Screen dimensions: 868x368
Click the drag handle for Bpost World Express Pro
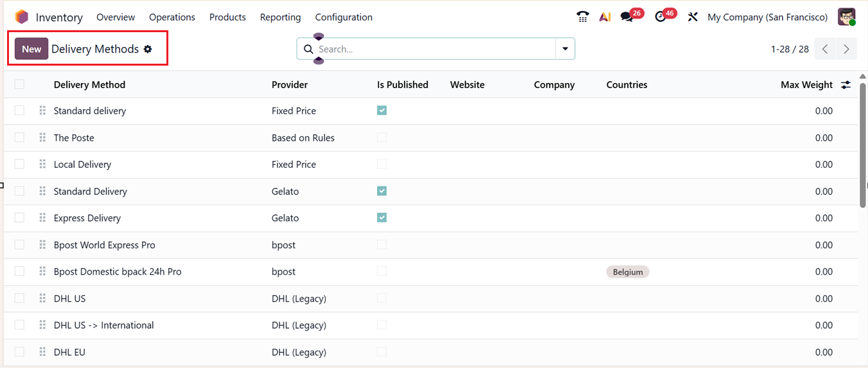(x=42, y=244)
